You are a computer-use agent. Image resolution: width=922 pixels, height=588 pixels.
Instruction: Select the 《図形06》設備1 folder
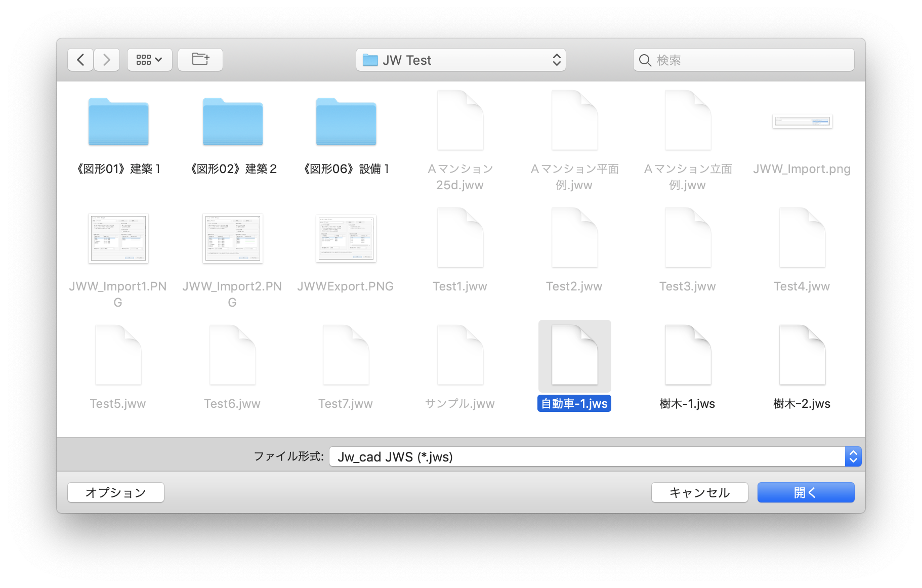coord(346,122)
